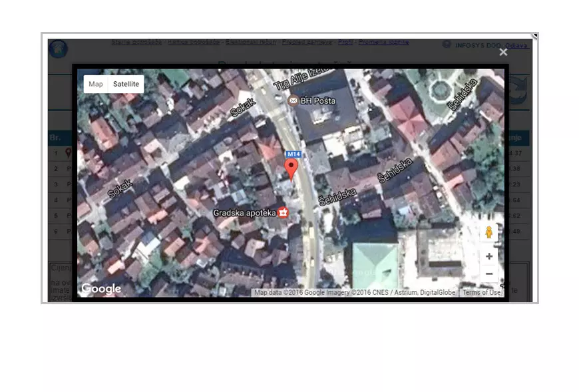This screenshot has width=579, height=392.
Task: Click the BH Pošta place label
Action: pos(318,100)
